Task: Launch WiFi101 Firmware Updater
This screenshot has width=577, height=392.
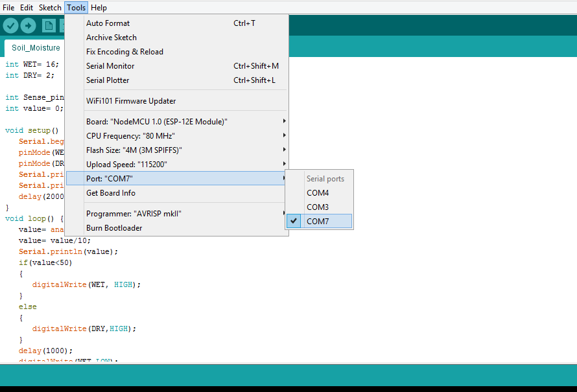Action: tap(176, 101)
